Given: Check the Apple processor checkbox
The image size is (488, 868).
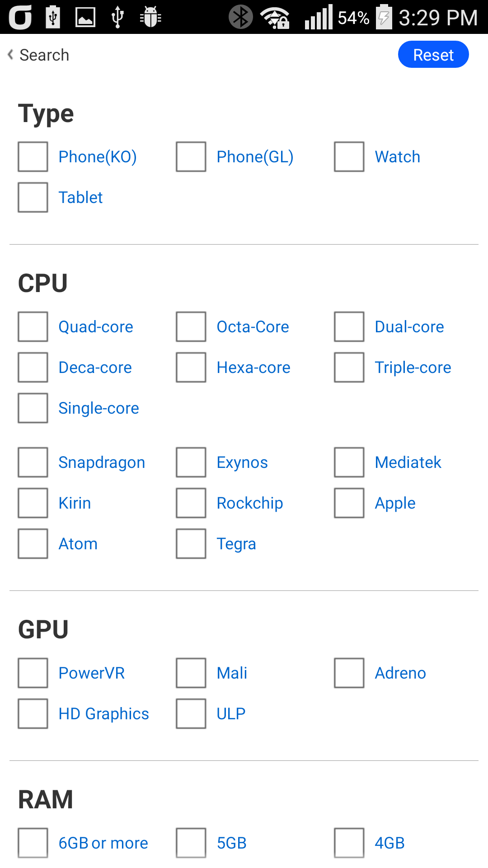Looking at the screenshot, I should [x=349, y=503].
